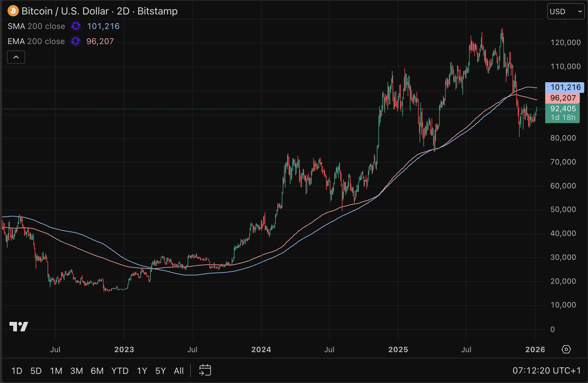Collapse the indicator legend with chevron
This screenshot has width=588, height=383.
pyautogui.click(x=16, y=57)
